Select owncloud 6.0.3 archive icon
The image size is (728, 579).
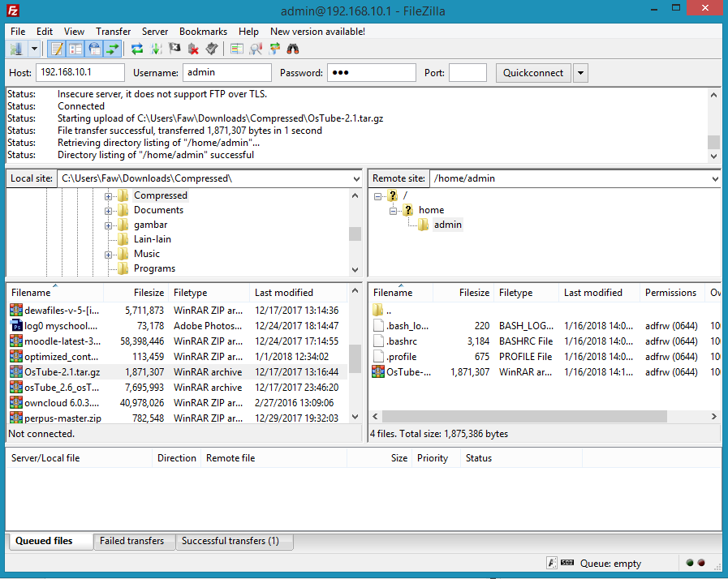click(16, 403)
